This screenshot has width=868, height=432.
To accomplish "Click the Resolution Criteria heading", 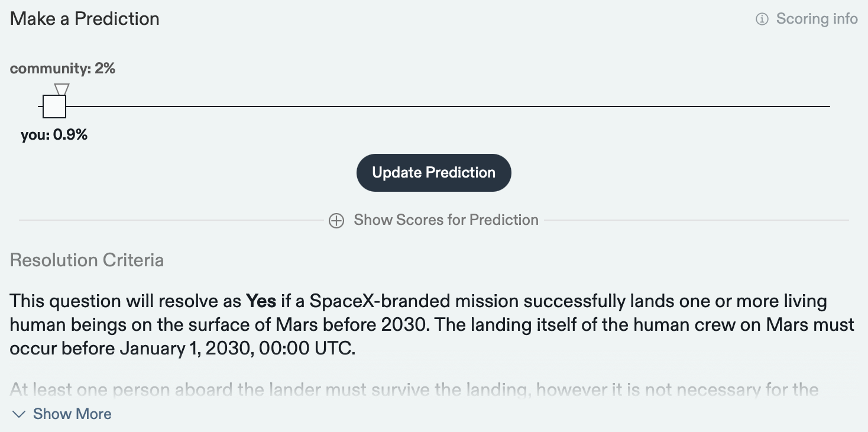I will (x=87, y=260).
